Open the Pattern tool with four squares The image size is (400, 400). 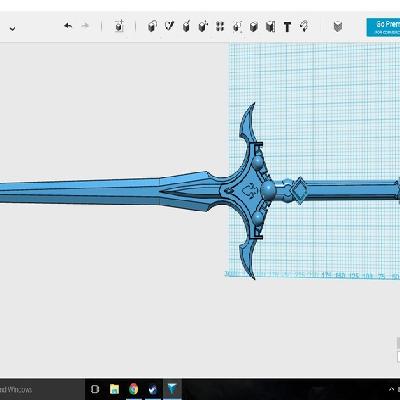pyautogui.click(x=220, y=26)
